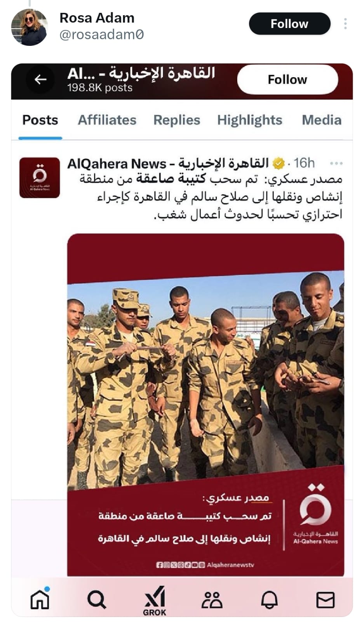Switch to the Affiliates tab
364x622 pixels.
[x=107, y=120]
